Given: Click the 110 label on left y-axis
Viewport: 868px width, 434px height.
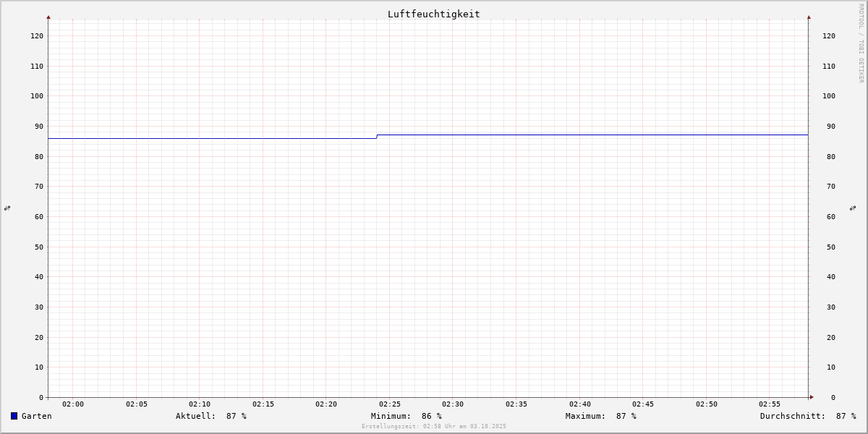Looking at the screenshot, I should coord(37,67).
